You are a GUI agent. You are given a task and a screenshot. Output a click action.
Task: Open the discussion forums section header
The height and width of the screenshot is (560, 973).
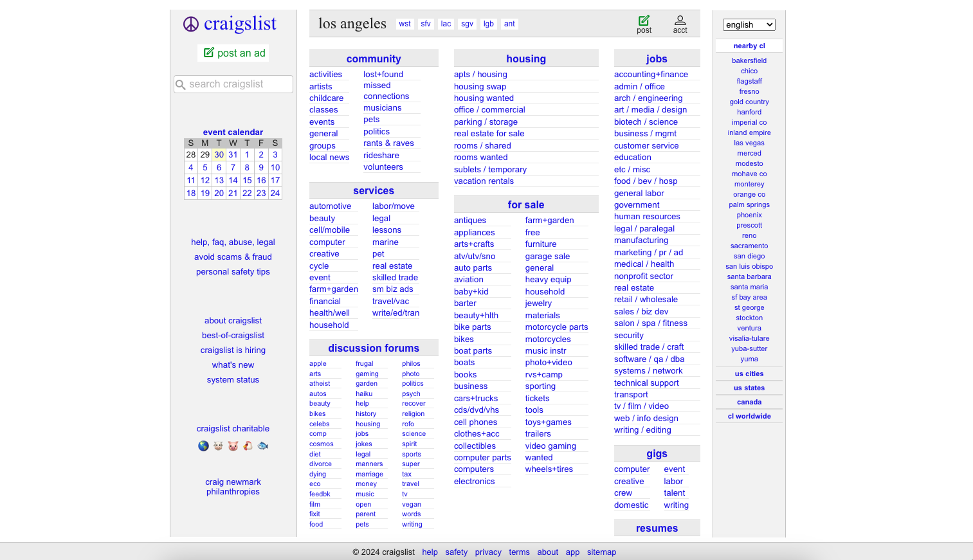[374, 348]
